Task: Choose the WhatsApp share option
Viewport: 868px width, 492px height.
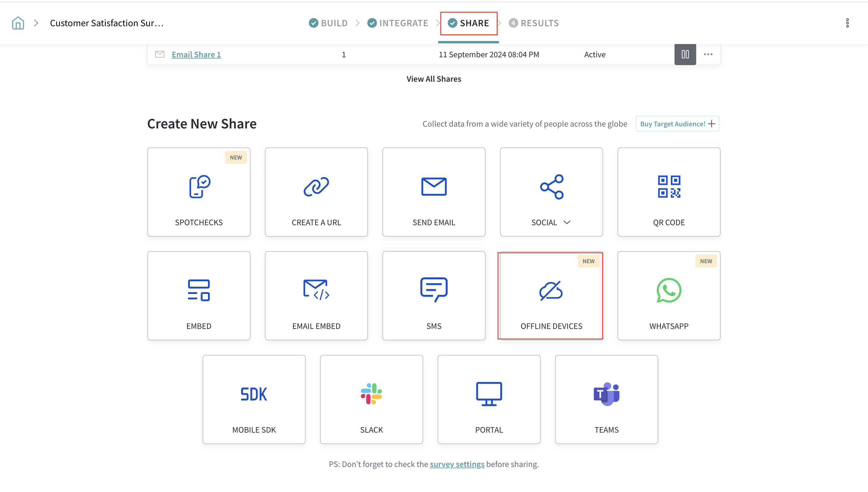Action: tap(669, 296)
